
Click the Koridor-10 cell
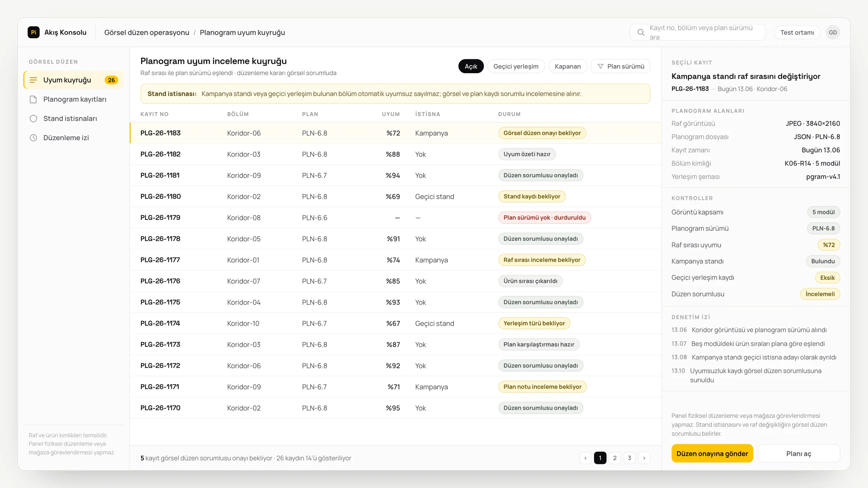(243, 323)
